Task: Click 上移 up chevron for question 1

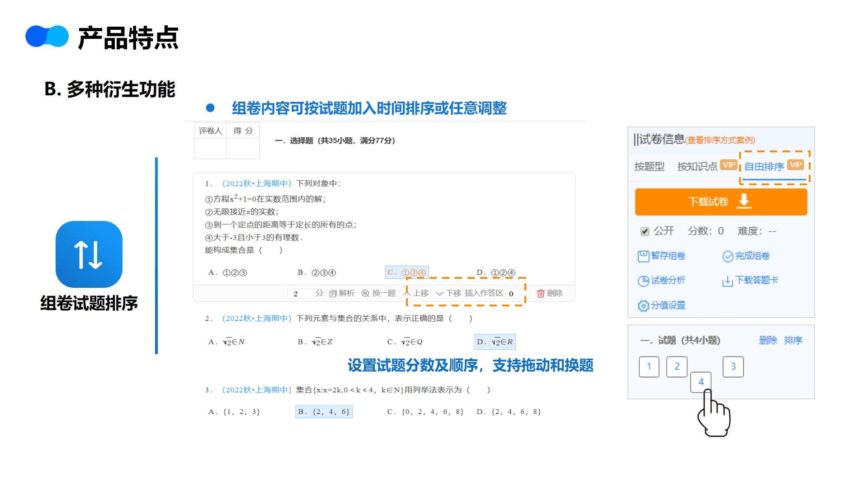Action: (x=407, y=293)
